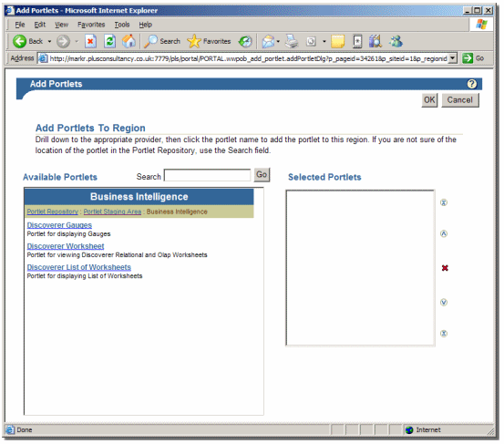Click the Go button next to Search field
Screen dimensions: 504x444
pyautogui.click(x=262, y=174)
